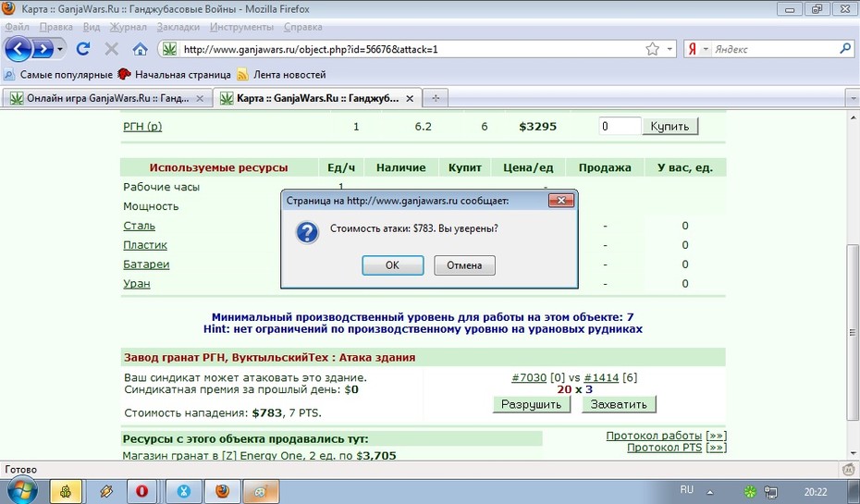Click the Firefox forward arrow button
Viewport: 860px width, 504px height.
tap(43, 49)
